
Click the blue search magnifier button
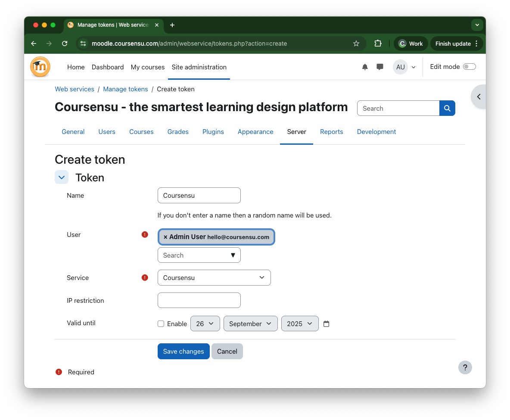(447, 108)
